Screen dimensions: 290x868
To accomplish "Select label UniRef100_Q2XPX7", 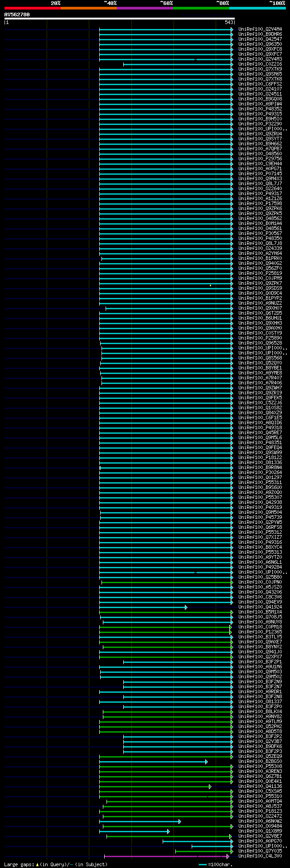I will point(260,657).
